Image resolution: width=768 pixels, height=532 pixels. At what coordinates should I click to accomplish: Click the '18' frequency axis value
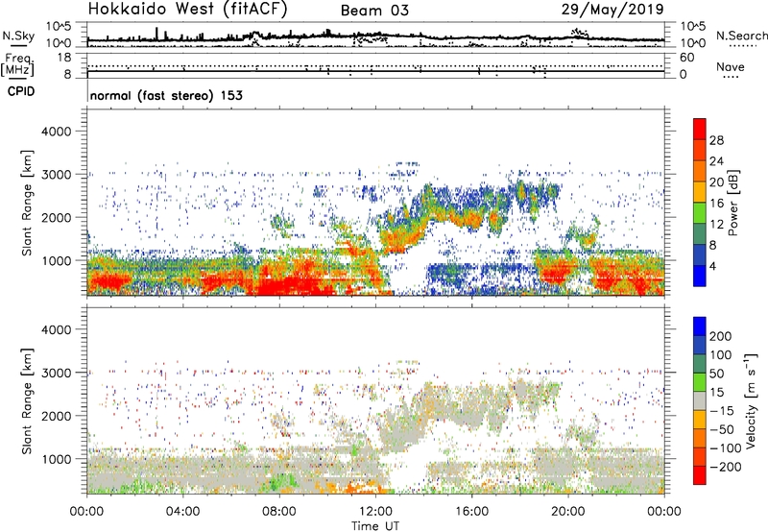point(64,58)
